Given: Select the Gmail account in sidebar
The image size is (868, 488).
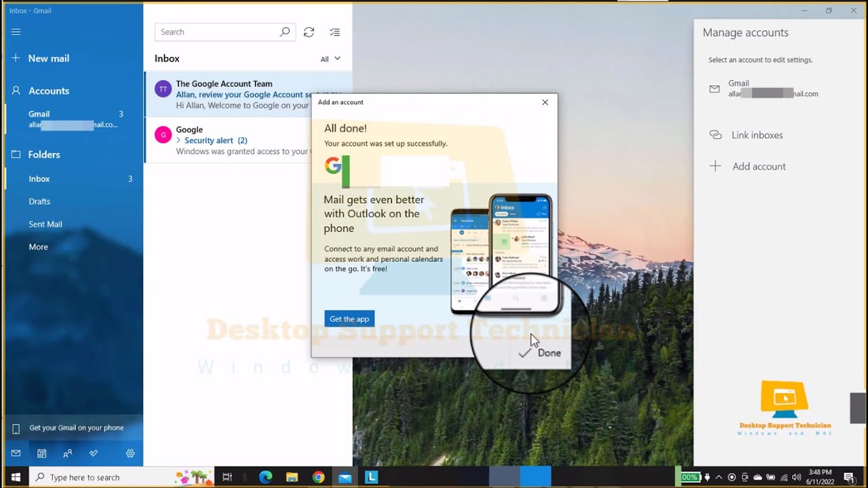Looking at the screenshot, I should tap(73, 119).
